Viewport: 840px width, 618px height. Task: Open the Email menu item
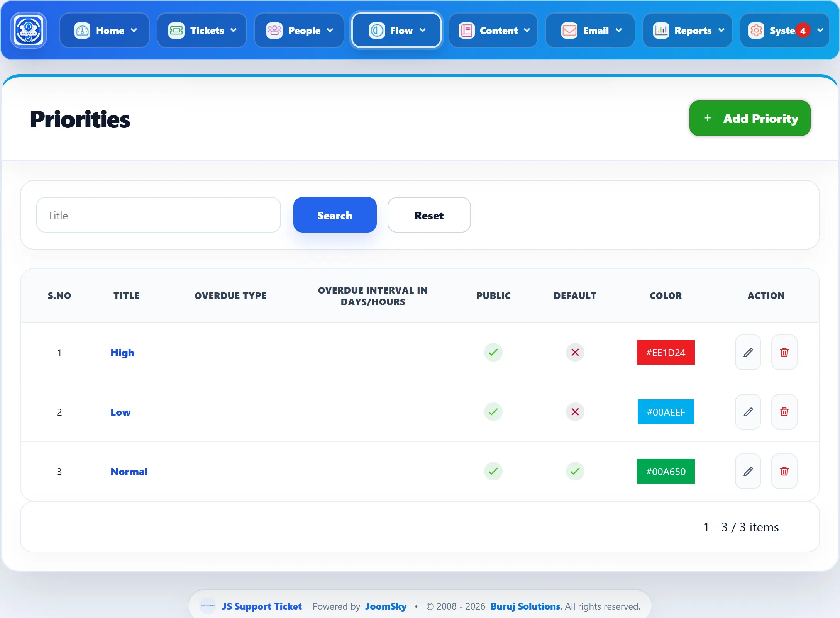[x=590, y=31]
